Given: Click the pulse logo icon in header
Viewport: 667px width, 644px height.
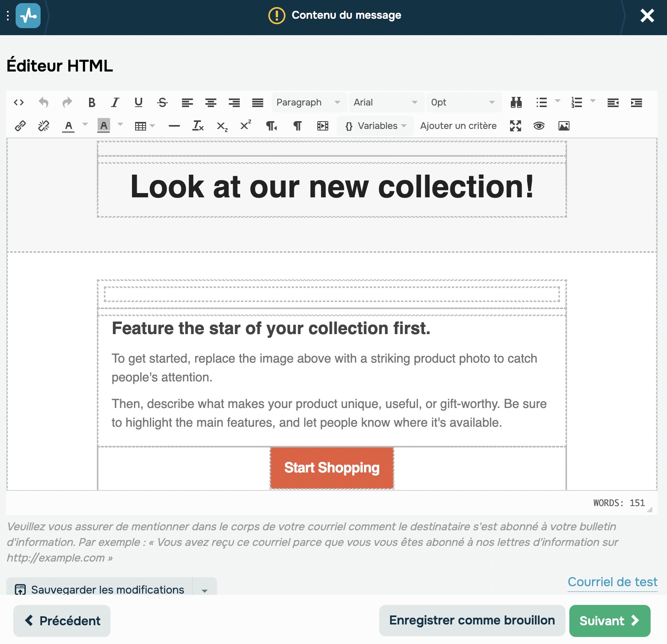Looking at the screenshot, I should pyautogui.click(x=28, y=16).
